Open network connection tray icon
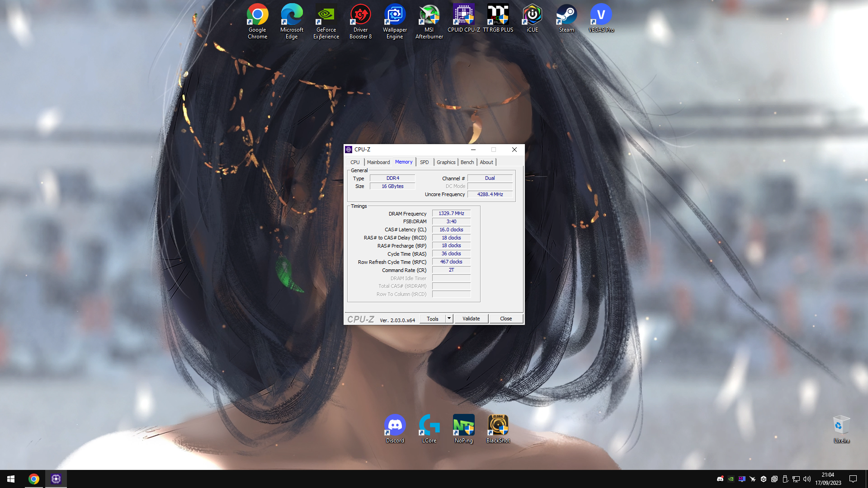Screen dimensions: 868x488 (796, 479)
